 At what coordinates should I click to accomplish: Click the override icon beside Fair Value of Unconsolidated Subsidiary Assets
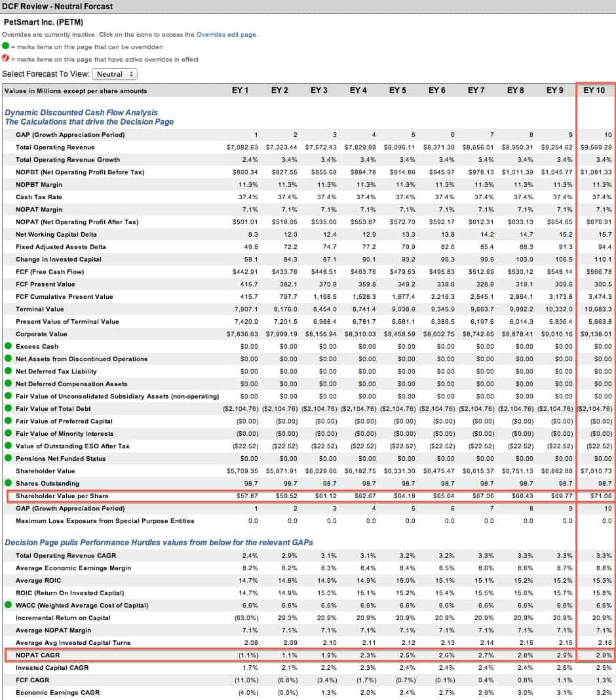(x=7, y=395)
